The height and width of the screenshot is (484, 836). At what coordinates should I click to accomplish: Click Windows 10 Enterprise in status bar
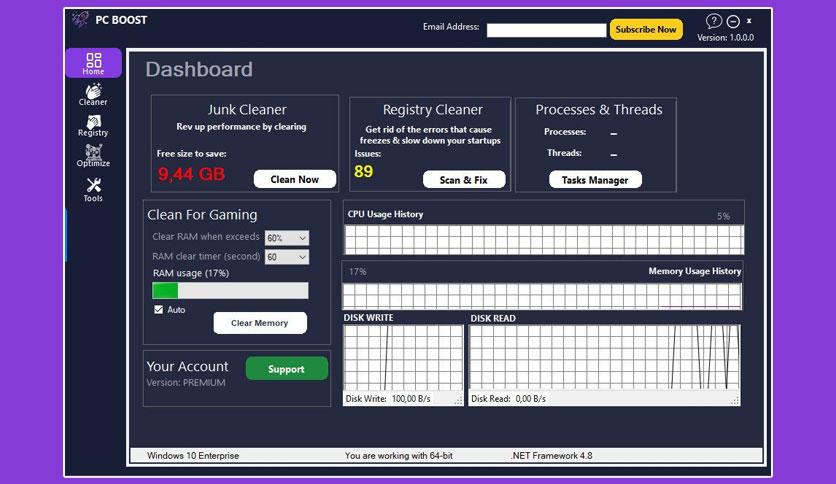193,456
